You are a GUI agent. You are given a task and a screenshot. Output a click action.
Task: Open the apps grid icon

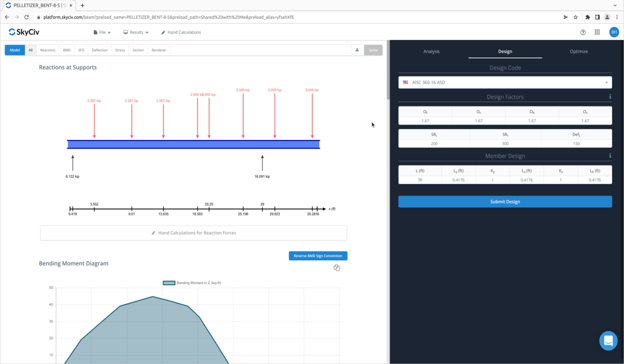[x=597, y=32]
